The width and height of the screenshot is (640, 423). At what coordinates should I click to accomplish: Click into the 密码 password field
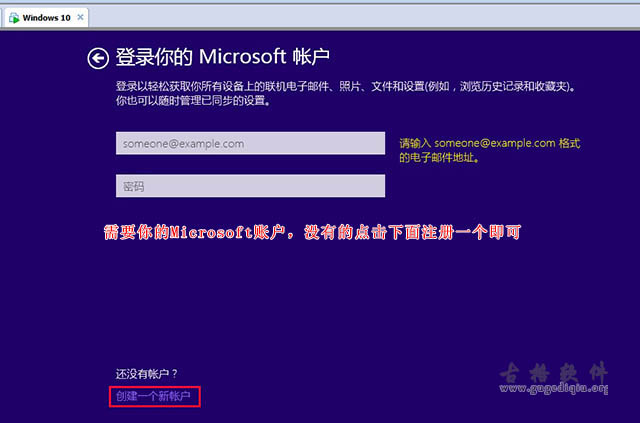coord(250,186)
